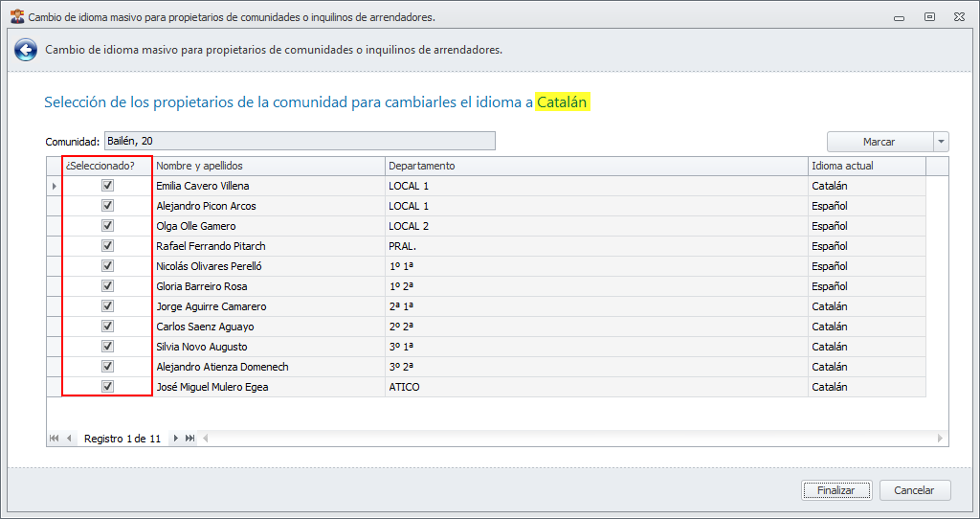Jump to last record in navigator

click(x=190, y=439)
